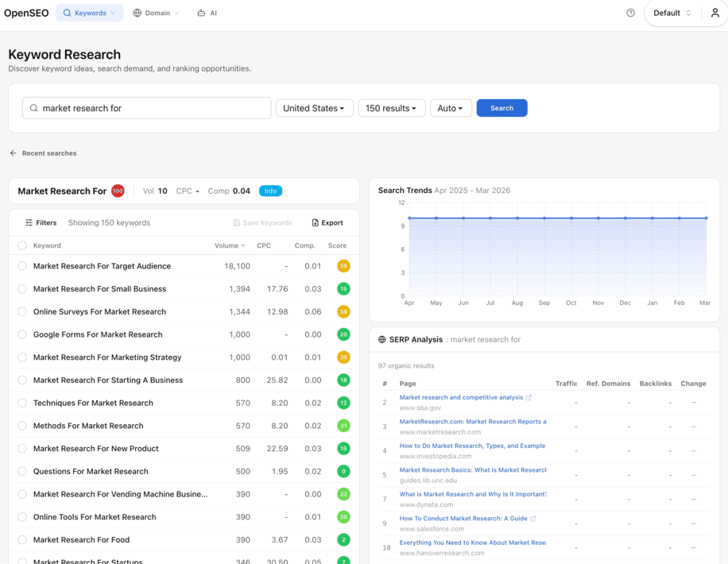
Task: Open the Auto mode dropdown
Action: coord(451,108)
